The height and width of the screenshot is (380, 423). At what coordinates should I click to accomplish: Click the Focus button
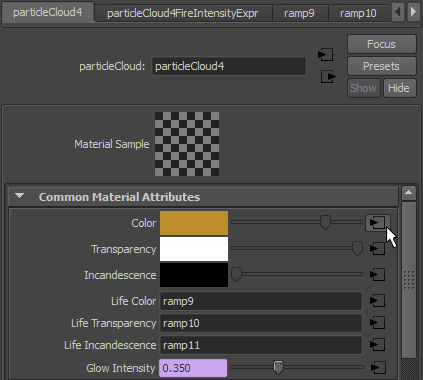tap(381, 44)
